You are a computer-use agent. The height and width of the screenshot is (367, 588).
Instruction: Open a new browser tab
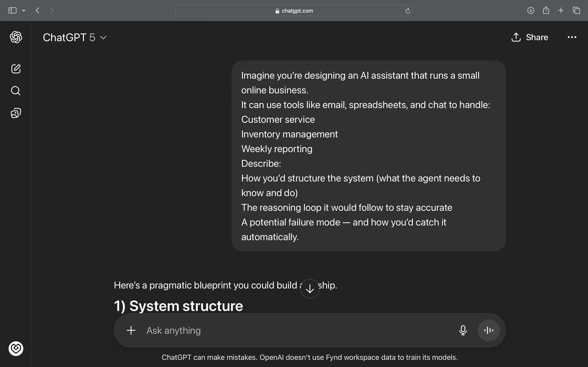[x=561, y=10]
